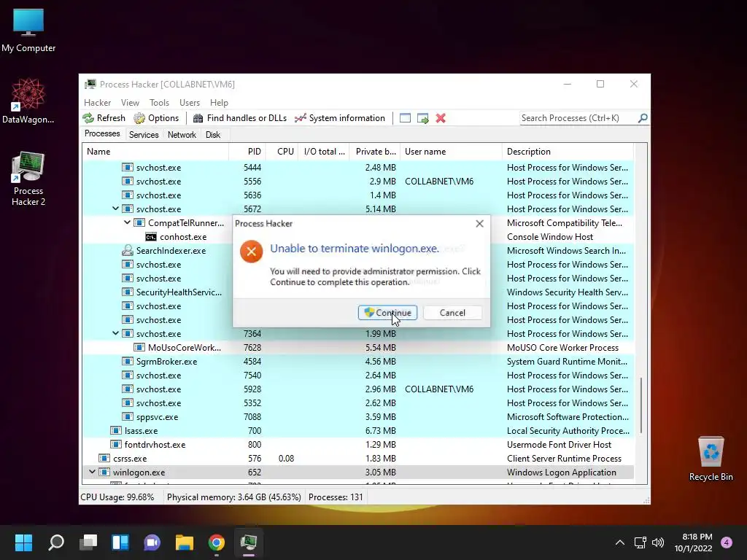Select csrss.exe PID 576 row
747x560 pixels.
point(358,458)
